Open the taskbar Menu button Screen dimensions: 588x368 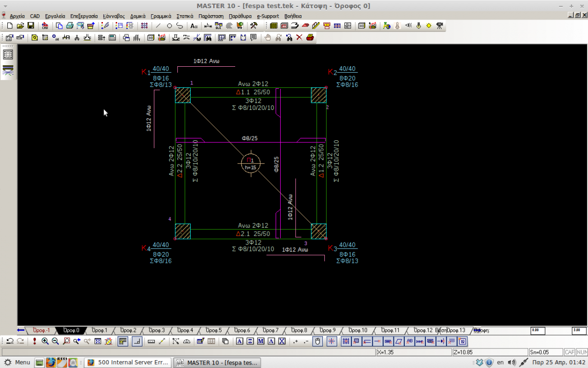(x=18, y=363)
